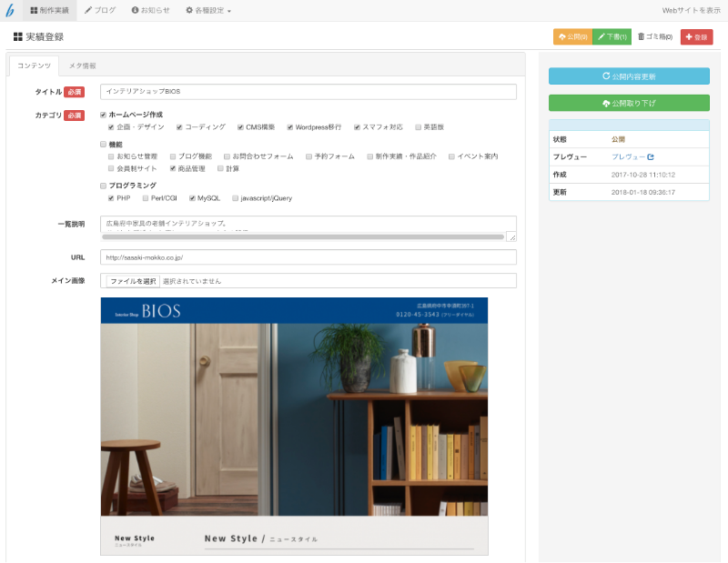Expand the 各種設定 dropdown menu
The height and width of the screenshot is (563, 728).
[208, 10]
